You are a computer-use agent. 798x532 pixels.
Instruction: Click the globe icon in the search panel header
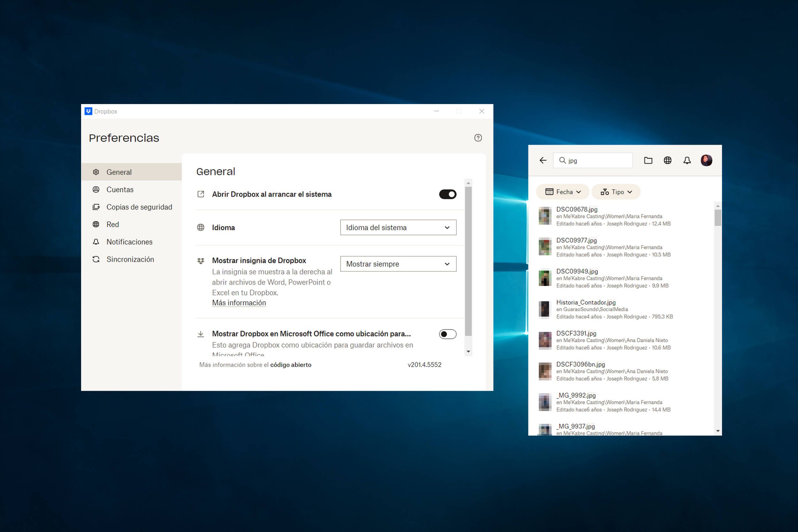pyautogui.click(x=667, y=160)
